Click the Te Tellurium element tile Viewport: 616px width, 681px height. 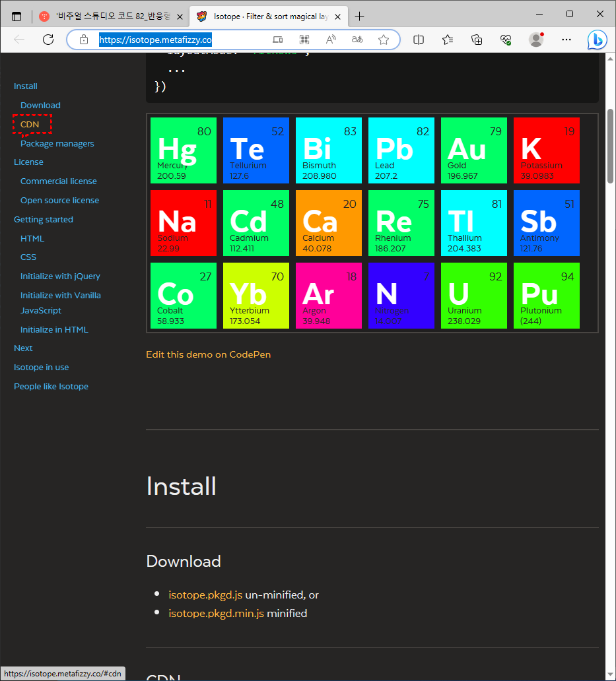(x=256, y=150)
